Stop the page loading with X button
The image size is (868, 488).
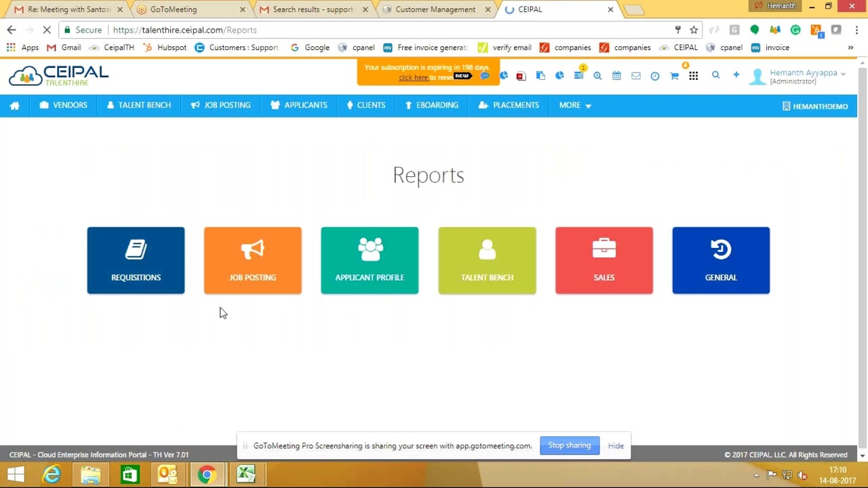pyautogui.click(x=47, y=30)
